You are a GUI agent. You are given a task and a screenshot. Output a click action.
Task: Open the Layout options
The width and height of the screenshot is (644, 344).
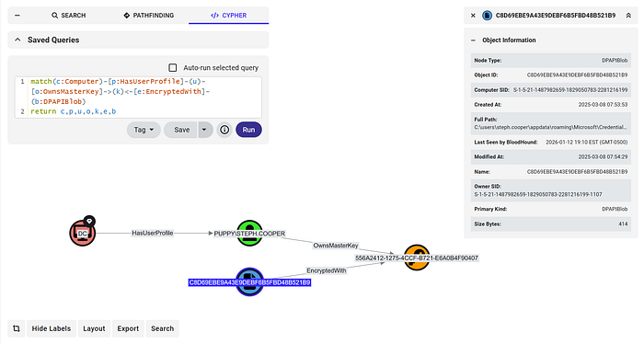pyautogui.click(x=94, y=328)
